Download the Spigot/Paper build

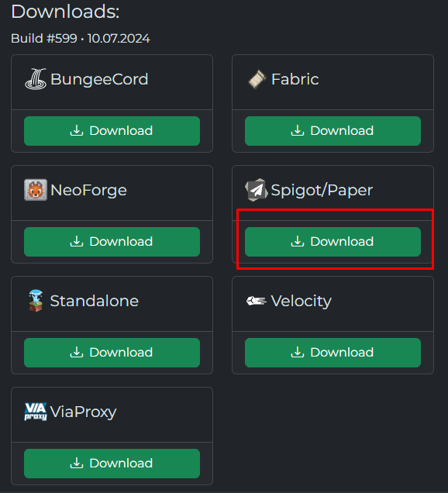(333, 242)
